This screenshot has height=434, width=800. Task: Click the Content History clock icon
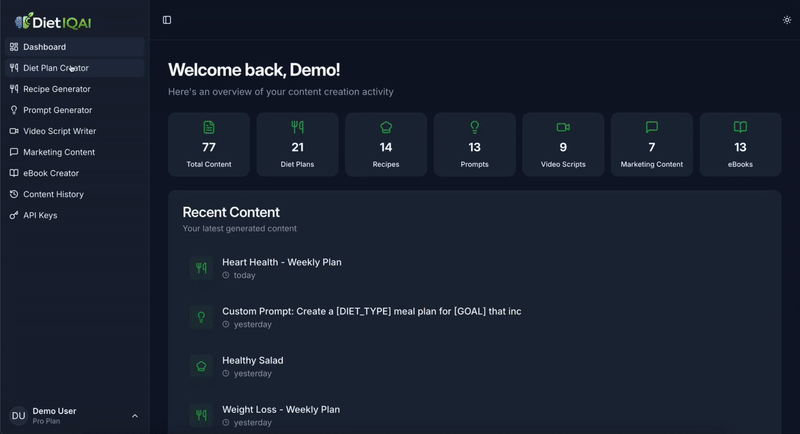click(x=14, y=194)
